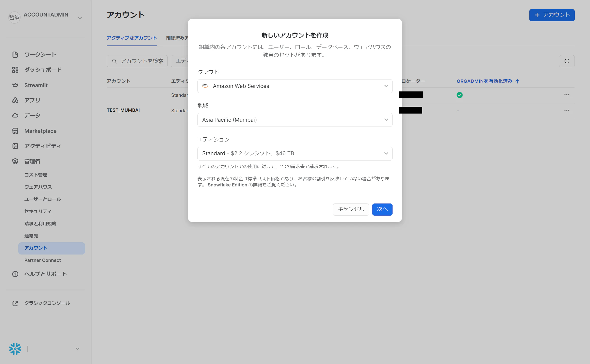Click the 管理者 shield icon
The width and height of the screenshot is (590, 364).
15,161
